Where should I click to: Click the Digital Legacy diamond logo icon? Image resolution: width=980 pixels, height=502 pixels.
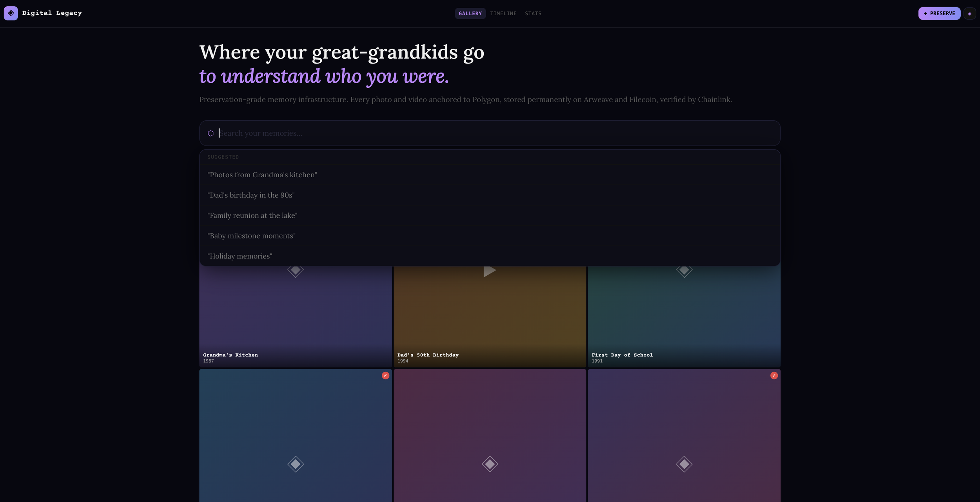11,13
